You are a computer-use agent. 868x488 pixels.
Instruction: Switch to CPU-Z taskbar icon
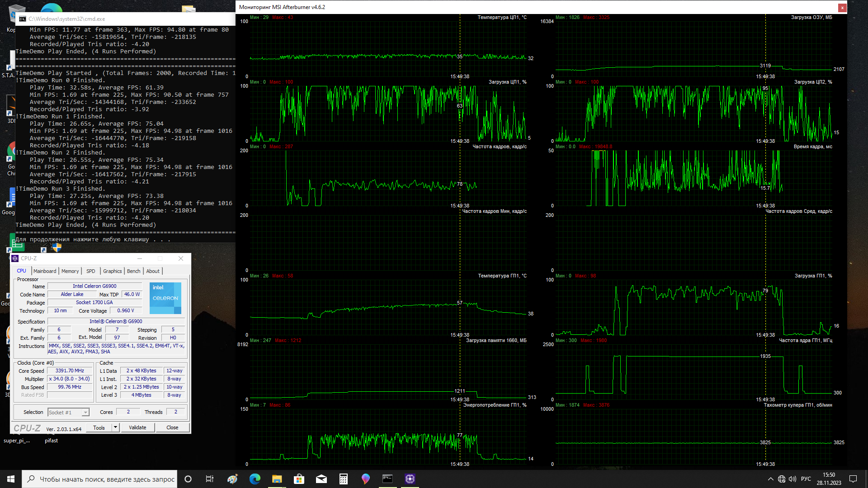click(x=410, y=479)
